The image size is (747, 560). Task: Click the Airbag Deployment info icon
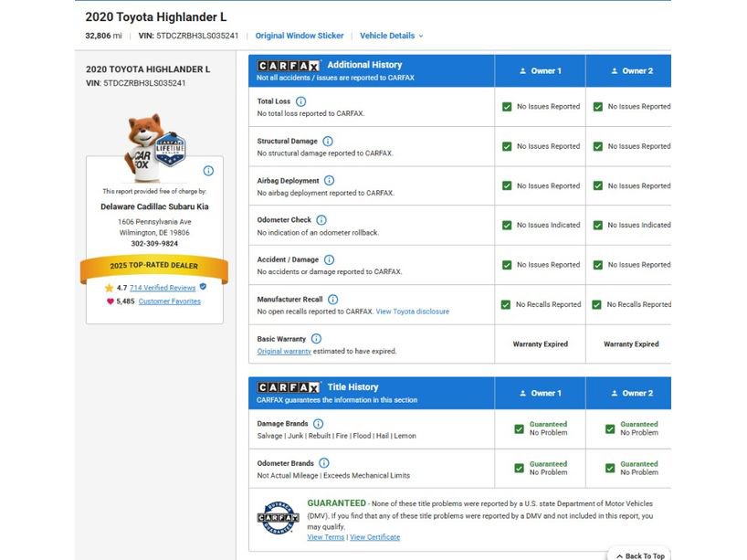click(x=329, y=181)
